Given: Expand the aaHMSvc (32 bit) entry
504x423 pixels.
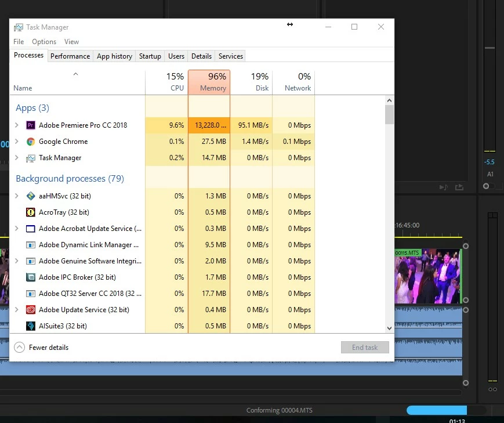Looking at the screenshot, I should (17, 196).
